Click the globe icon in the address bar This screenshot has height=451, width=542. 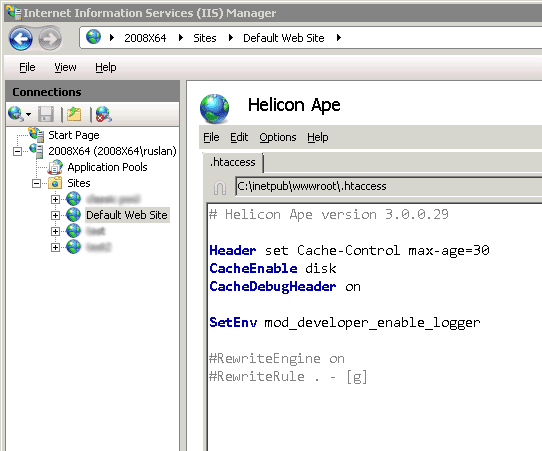tap(93, 37)
